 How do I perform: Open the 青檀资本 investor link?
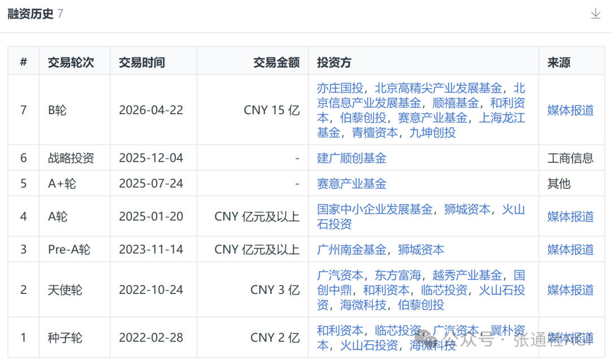375,133
